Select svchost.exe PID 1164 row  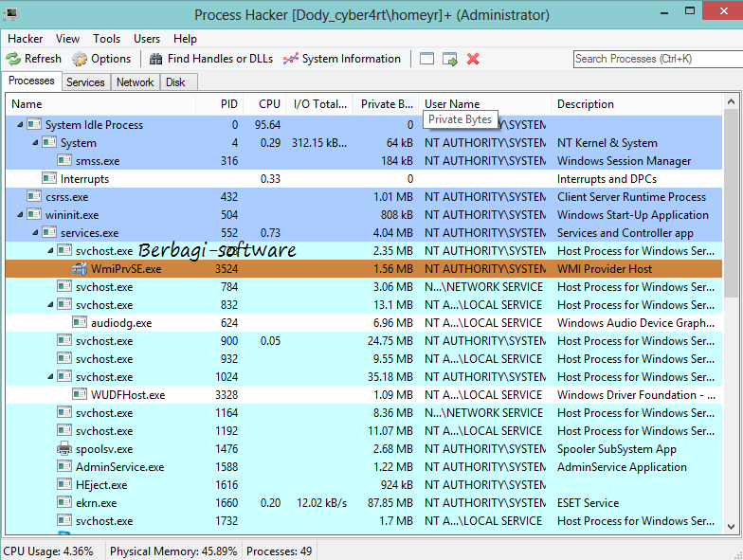point(364,413)
